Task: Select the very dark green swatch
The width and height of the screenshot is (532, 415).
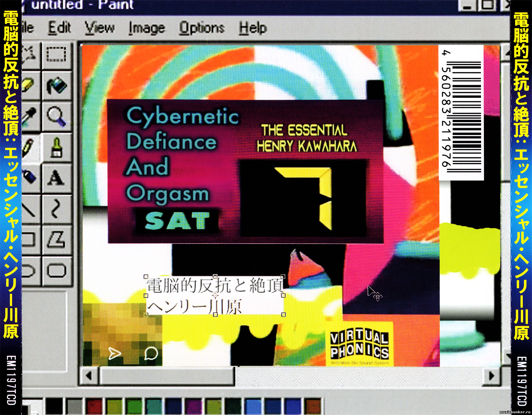Action: (233, 406)
